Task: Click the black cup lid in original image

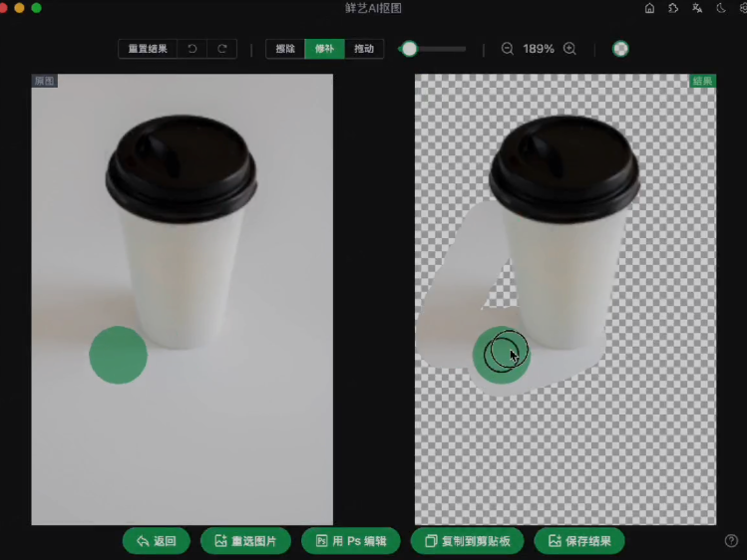Action: point(182,167)
